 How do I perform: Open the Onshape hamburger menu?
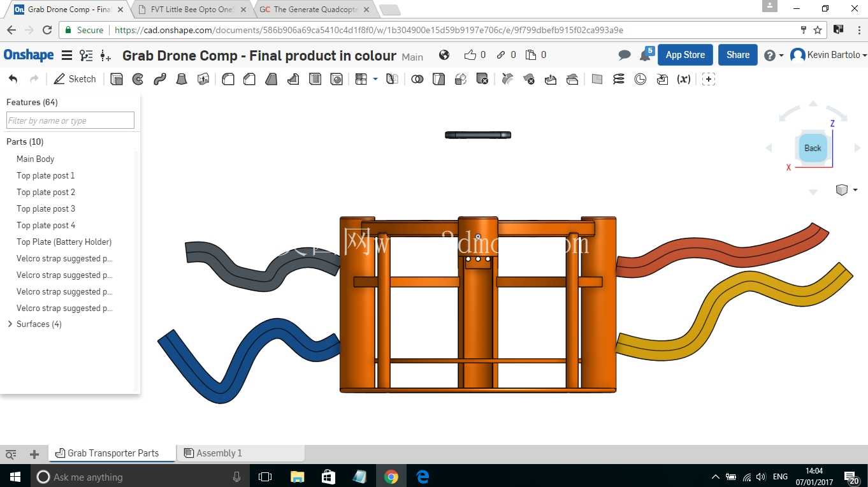coord(66,55)
